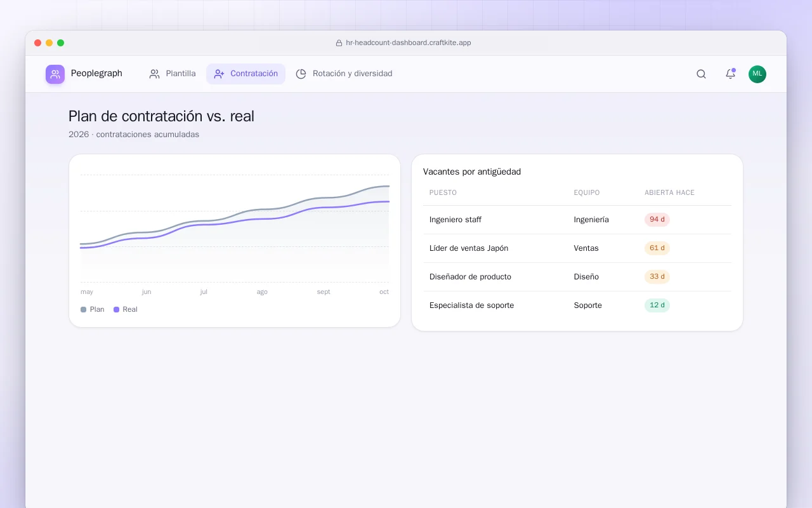Select the Líder de ventas Japón row
This screenshot has width=812, height=508.
tap(577, 248)
